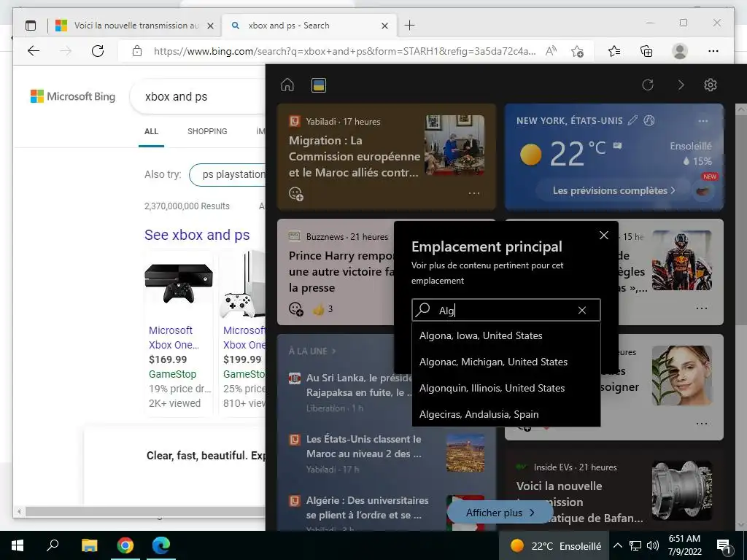Choose Algeciras, Andalusia, Spain
747x560 pixels.
point(506,414)
